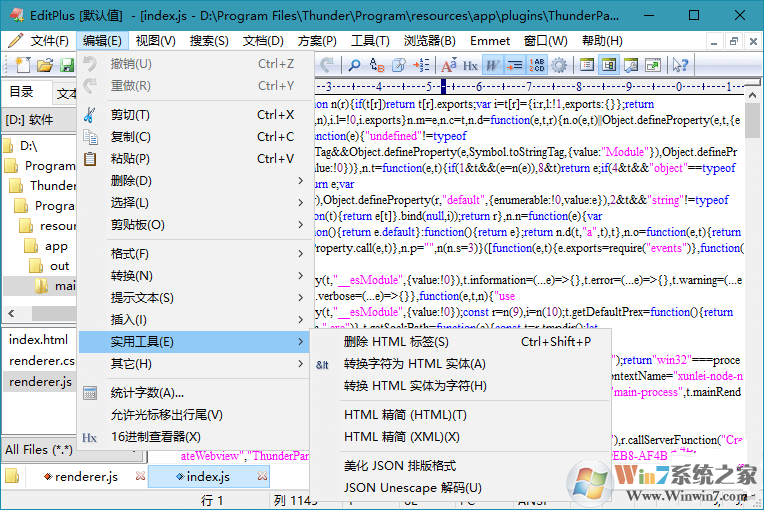The height and width of the screenshot is (510, 764).
Task: Toggle 允许光标移出行尾(V) option
Action: 194,415
